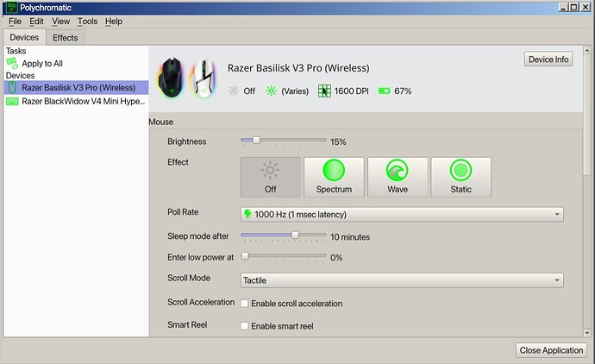Select the Spectrum lighting effect
The height and width of the screenshot is (364, 595).
pos(334,177)
